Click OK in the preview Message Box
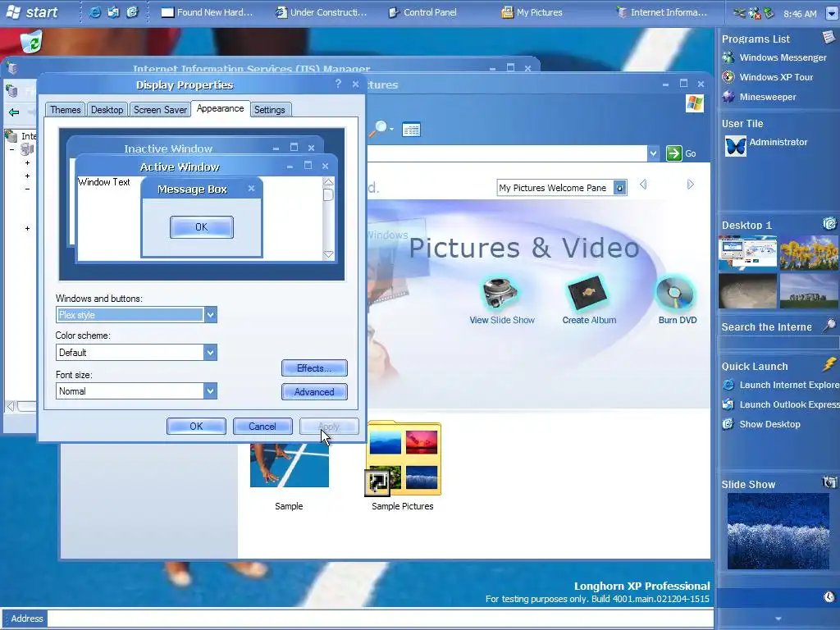The width and height of the screenshot is (840, 630). pos(202,227)
